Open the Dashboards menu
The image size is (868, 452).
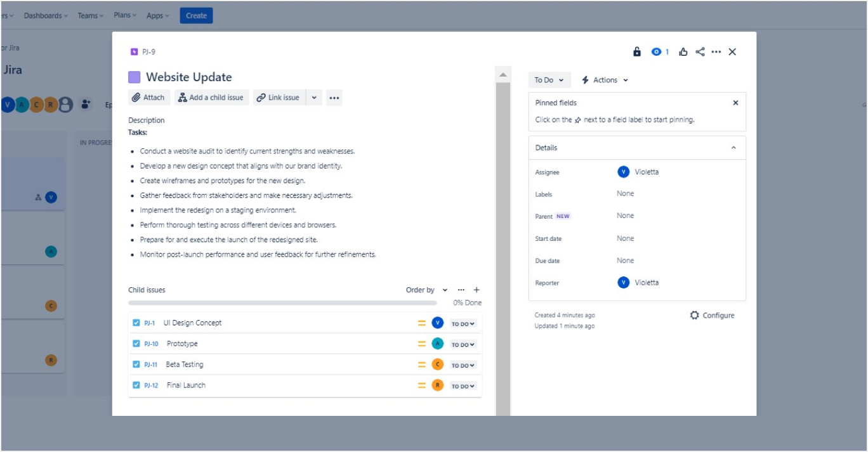(x=46, y=16)
